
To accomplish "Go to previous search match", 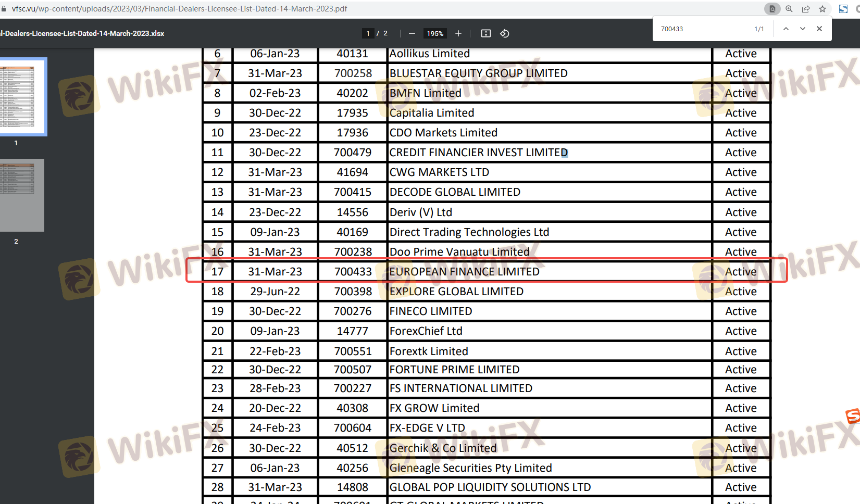I will click(x=786, y=29).
